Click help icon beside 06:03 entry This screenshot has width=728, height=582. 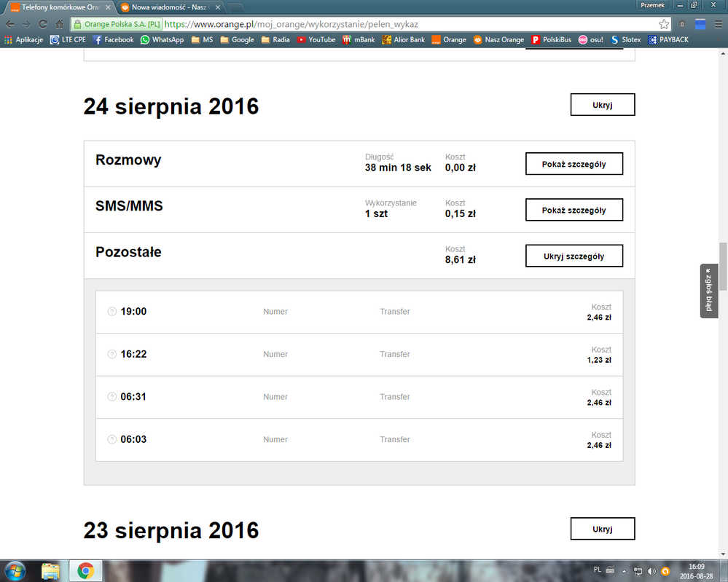point(112,439)
